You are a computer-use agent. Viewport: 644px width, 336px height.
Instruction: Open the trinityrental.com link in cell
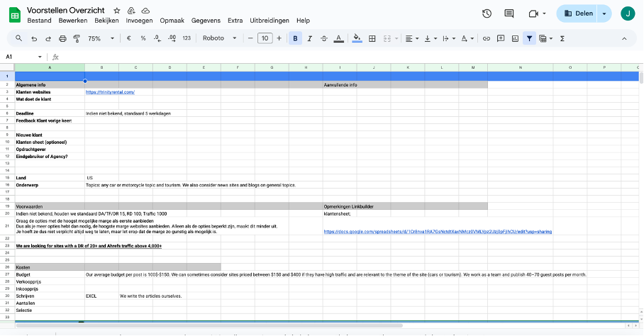click(x=110, y=92)
